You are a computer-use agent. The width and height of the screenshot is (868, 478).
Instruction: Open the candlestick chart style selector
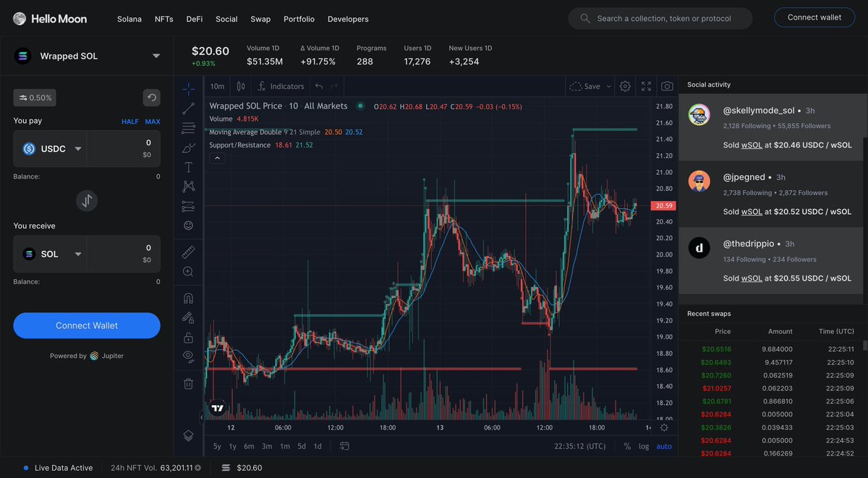tap(241, 86)
